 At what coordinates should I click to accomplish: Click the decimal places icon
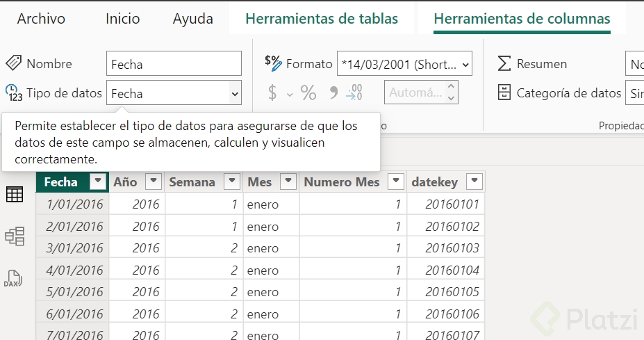point(354,92)
